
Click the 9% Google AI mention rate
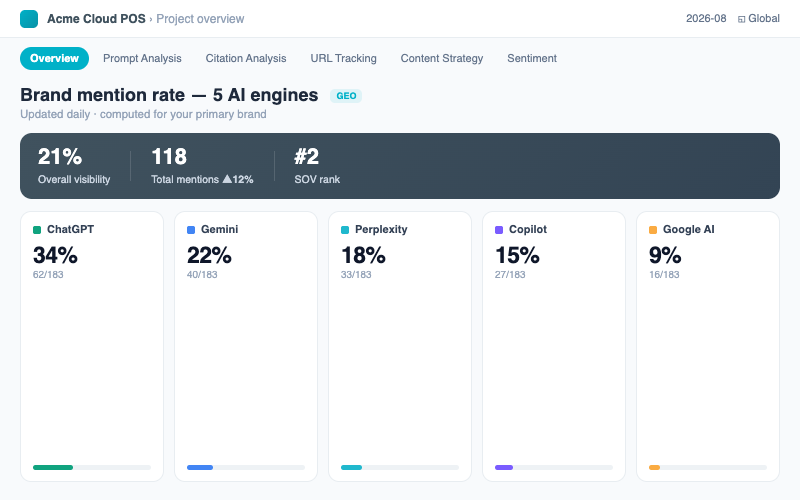click(x=665, y=255)
